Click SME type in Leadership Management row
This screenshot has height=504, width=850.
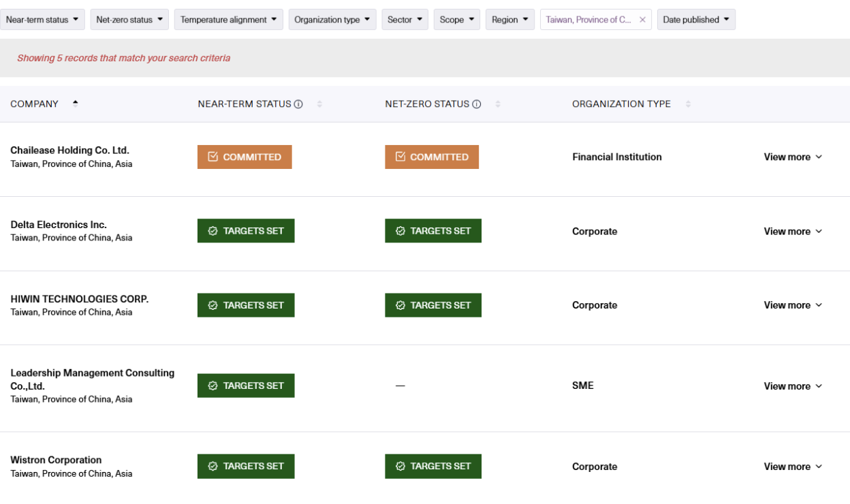(583, 385)
